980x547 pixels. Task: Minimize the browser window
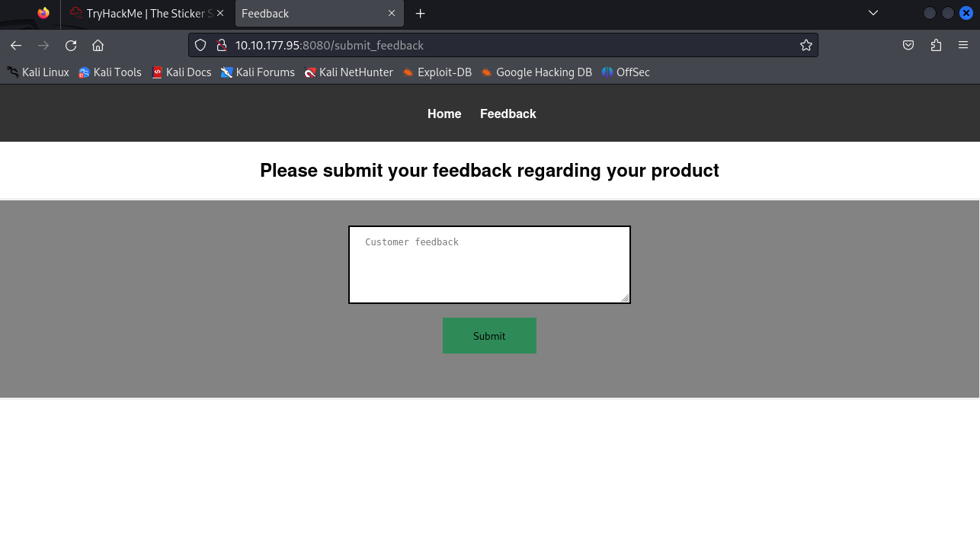(929, 13)
